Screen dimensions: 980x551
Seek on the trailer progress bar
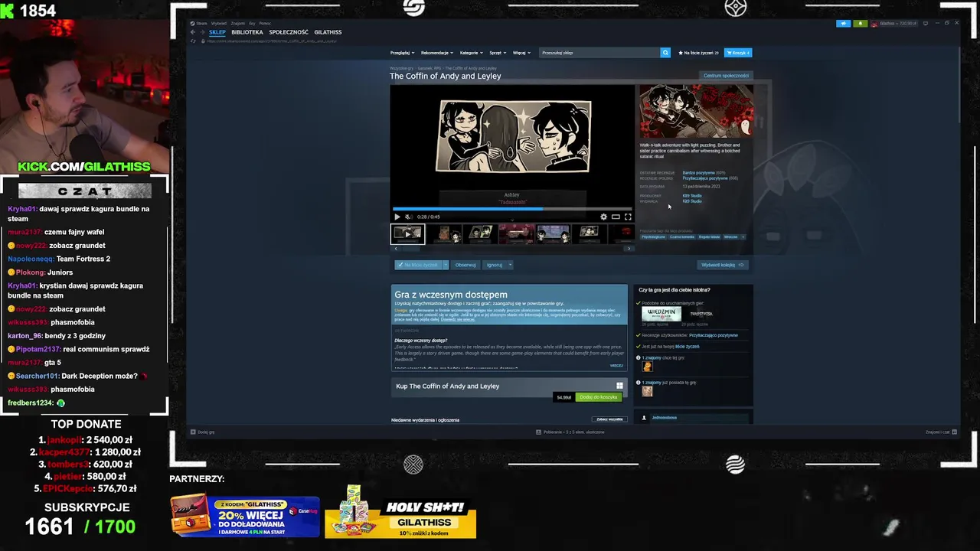coord(512,208)
